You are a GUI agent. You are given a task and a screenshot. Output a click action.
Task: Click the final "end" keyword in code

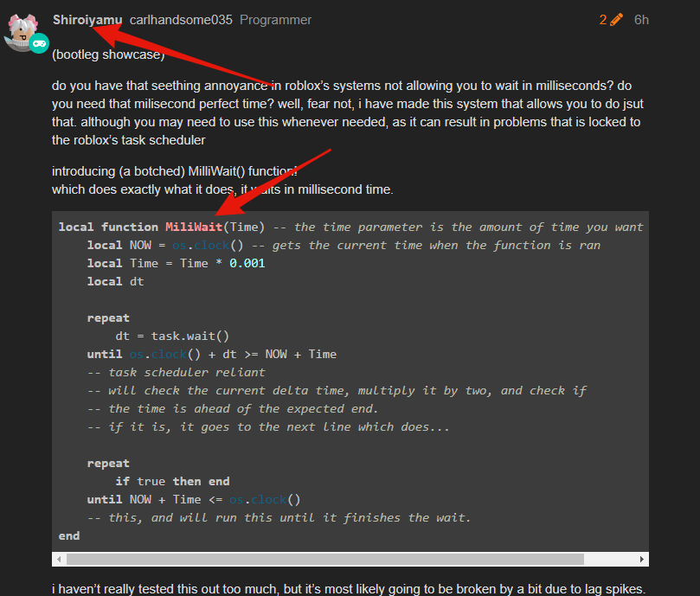click(x=69, y=535)
